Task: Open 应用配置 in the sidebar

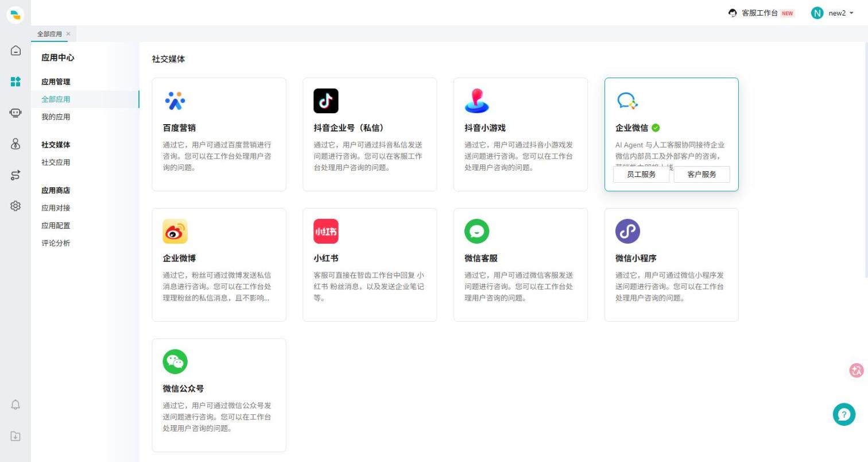Action: click(56, 226)
